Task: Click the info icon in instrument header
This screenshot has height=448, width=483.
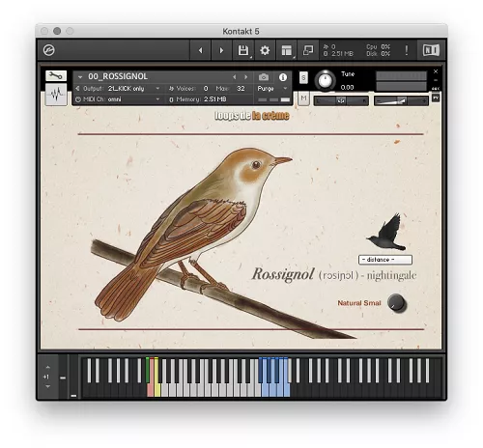Action: tap(283, 77)
